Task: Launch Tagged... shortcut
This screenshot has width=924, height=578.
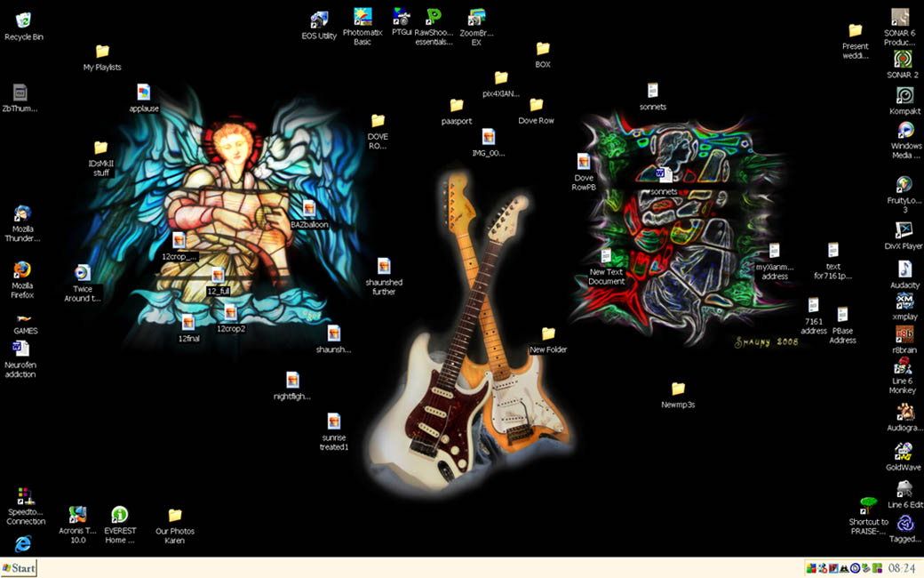Action: pos(904,523)
